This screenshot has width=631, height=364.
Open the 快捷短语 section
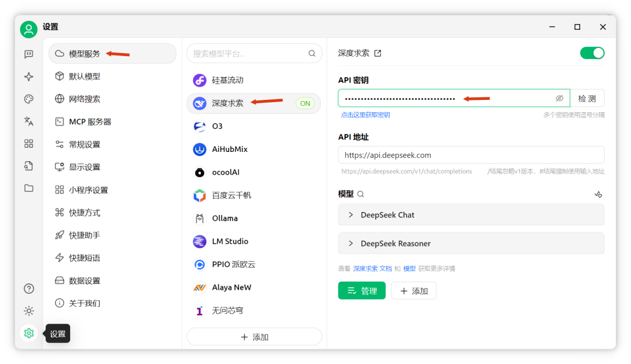pos(112,258)
